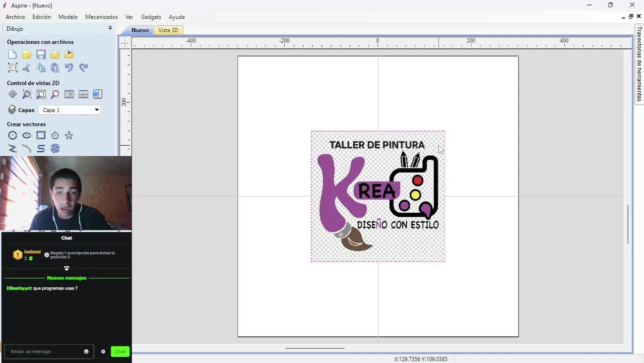The image size is (644, 363).
Task: Create a new file with the blank page icon
Action: click(x=13, y=54)
